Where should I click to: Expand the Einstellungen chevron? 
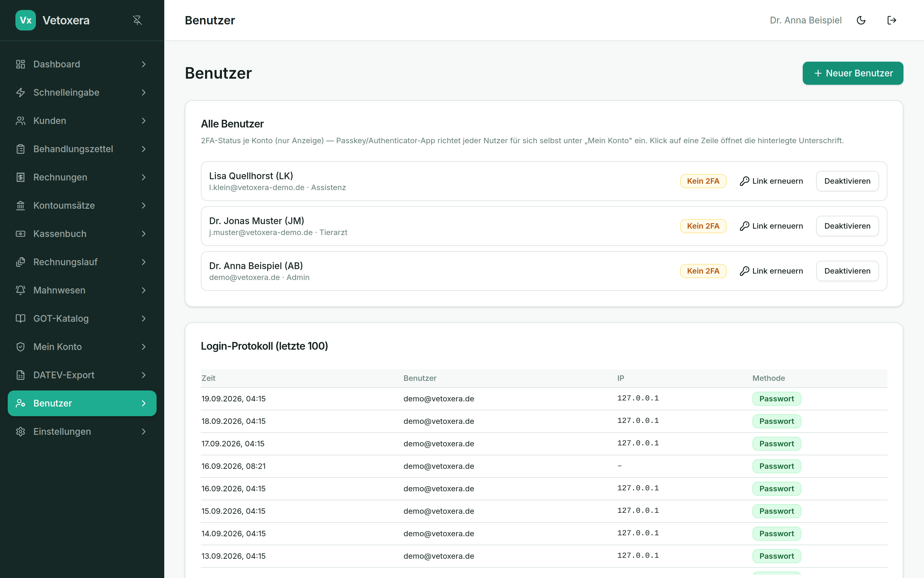click(x=144, y=432)
